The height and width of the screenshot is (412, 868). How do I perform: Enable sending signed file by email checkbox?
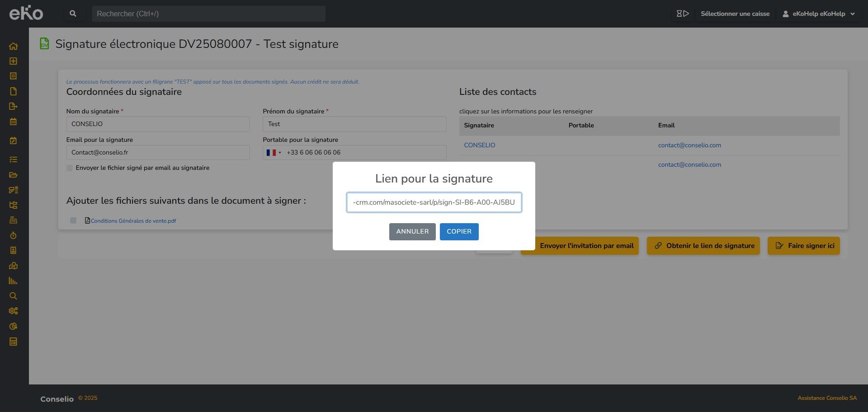click(x=70, y=168)
